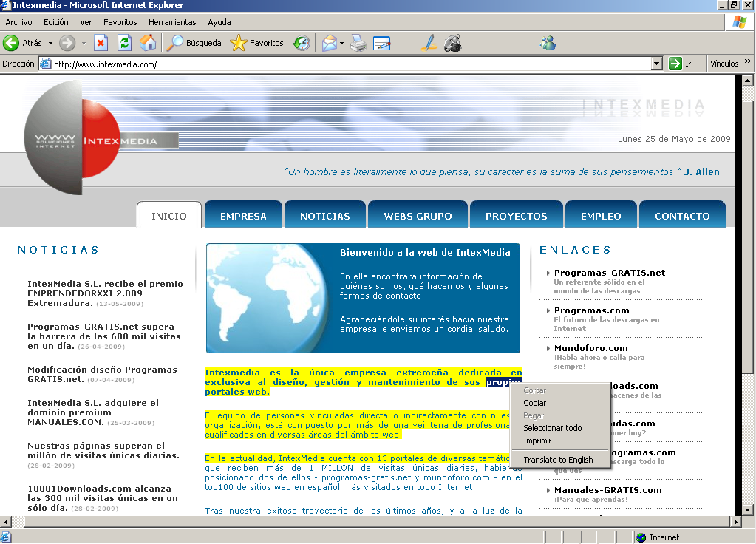Switch to the INICIO tab

tap(169, 215)
